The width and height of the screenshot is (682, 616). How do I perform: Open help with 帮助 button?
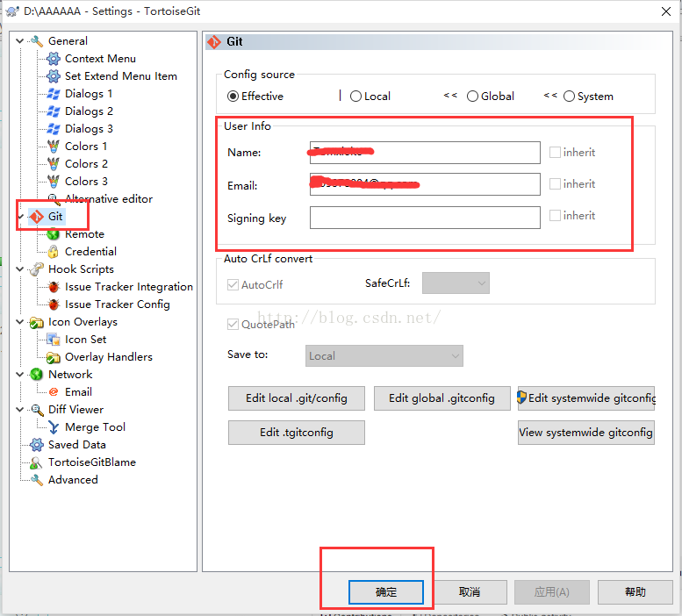click(635, 592)
